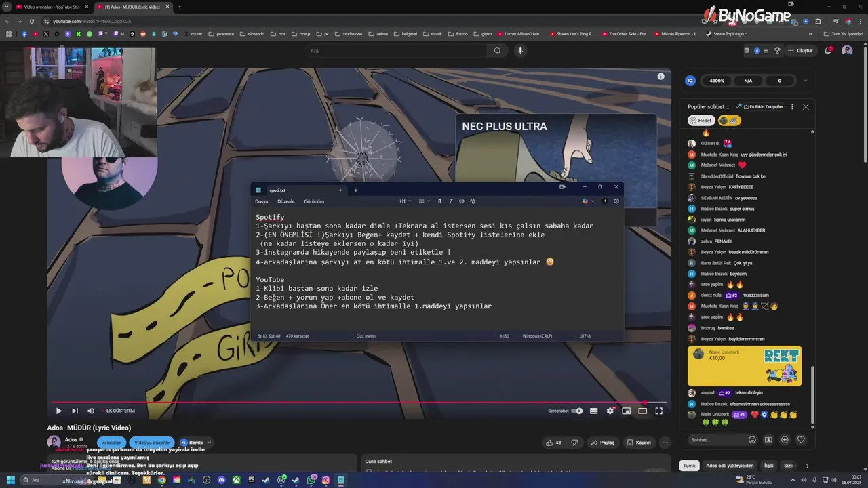
Task: Click Windows (CRLF) in status bar
Action: (537, 336)
